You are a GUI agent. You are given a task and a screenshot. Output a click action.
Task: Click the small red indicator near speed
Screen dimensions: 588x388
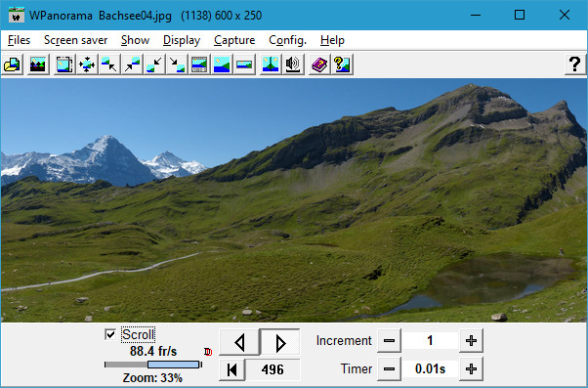point(208,352)
